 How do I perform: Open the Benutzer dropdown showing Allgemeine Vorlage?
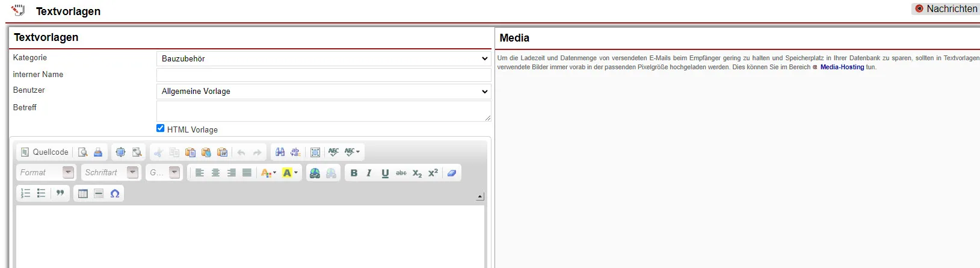(x=323, y=92)
